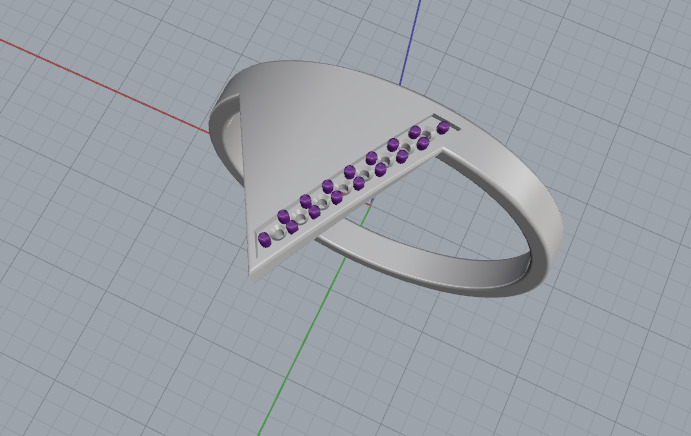The height and width of the screenshot is (436, 691).
Task: Pick the lone purple gem beside the channel's notched end
Action: (x=443, y=127)
